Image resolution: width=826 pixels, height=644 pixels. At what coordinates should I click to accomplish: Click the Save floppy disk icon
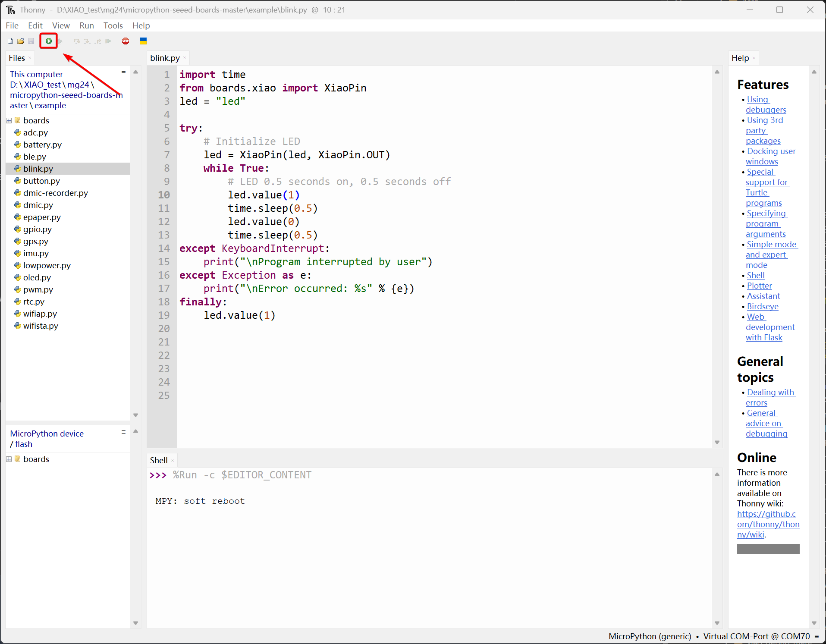pyautogui.click(x=31, y=41)
